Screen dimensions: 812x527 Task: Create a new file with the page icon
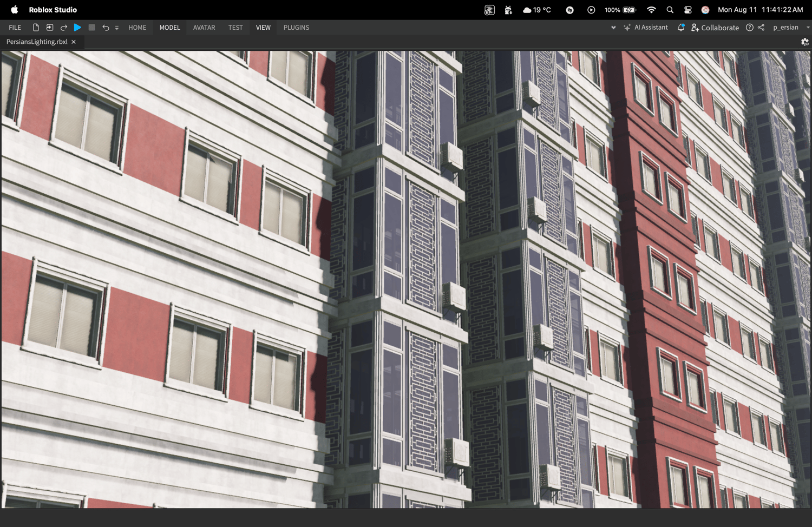[36, 28]
